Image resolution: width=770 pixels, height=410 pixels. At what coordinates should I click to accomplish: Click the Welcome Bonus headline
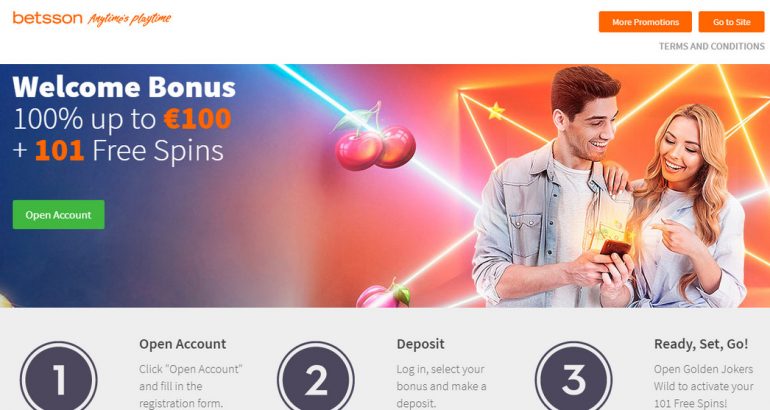(x=124, y=87)
